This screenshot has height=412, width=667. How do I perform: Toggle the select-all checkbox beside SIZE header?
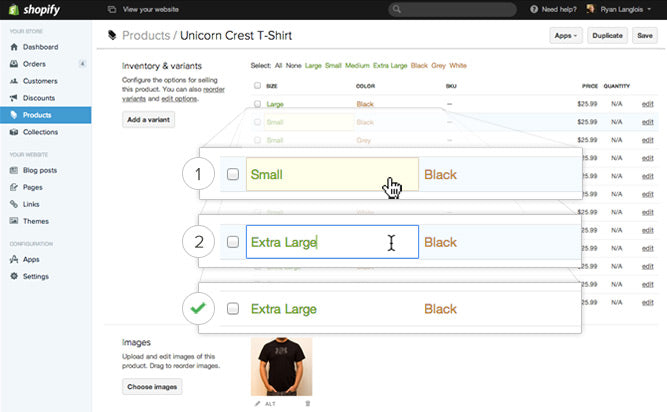pos(257,86)
